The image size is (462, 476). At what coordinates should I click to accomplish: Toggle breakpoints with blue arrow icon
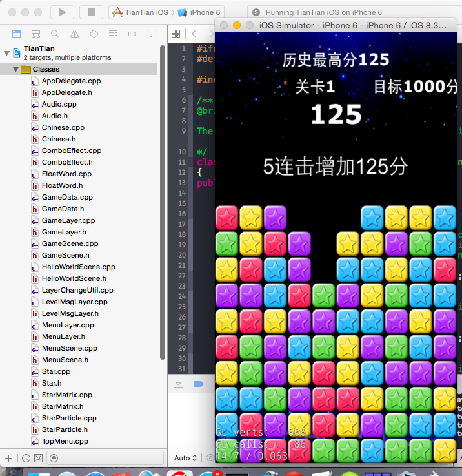click(199, 384)
